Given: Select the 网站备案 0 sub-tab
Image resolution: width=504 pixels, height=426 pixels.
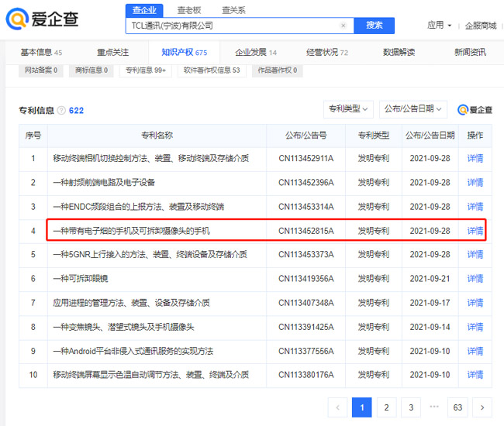Looking at the screenshot, I should pyautogui.click(x=41, y=70).
